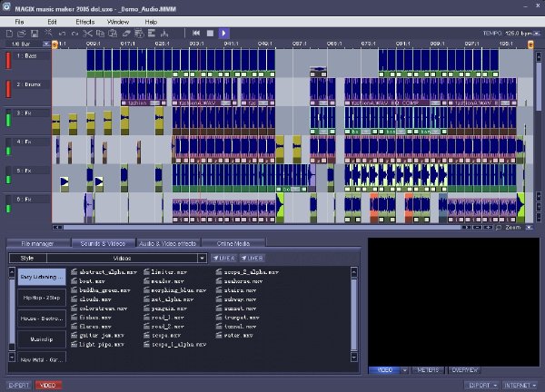The image size is (545, 392).
Task: Click the toolbar icon right of the eraser
Action: pyautogui.click(x=139, y=34)
